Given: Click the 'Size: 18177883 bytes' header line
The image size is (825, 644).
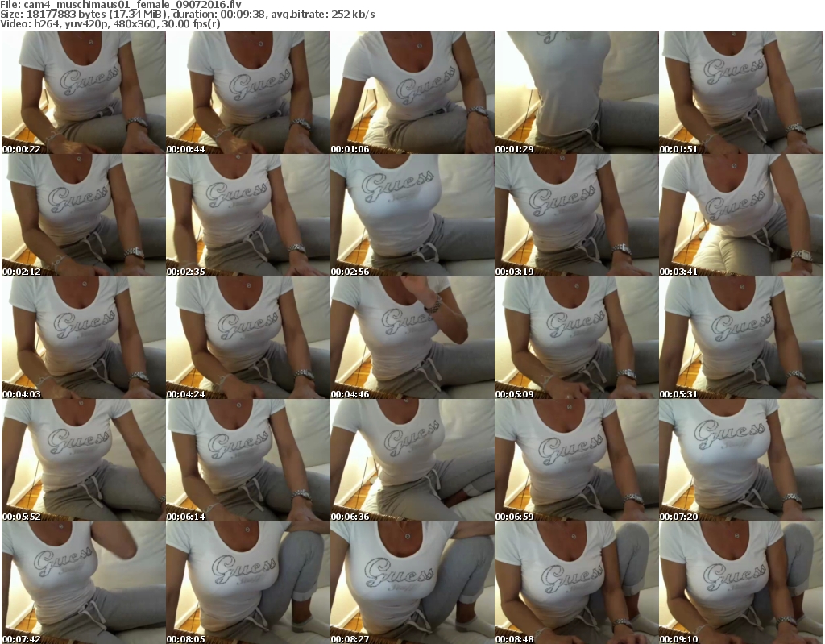Looking at the screenshot, I should pyautogui.click(x=187, y=15).
